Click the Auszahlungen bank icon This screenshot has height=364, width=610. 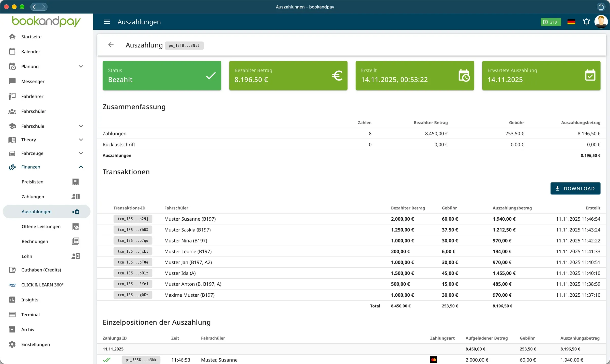(75, 211)
